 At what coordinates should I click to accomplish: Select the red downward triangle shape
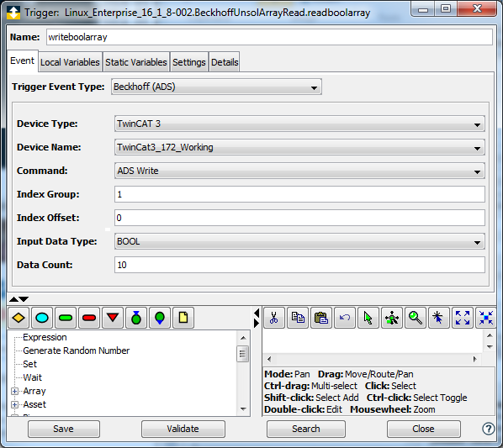tap(113, 318)
